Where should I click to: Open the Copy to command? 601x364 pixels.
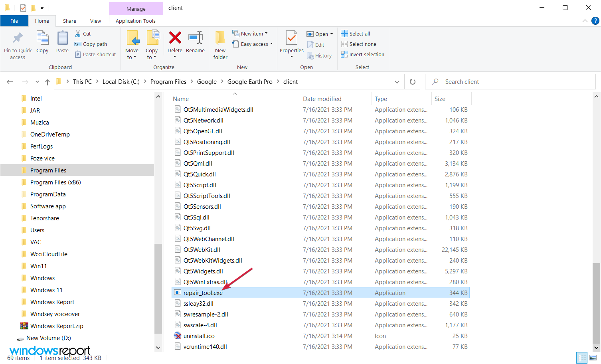click(x=152, y=45)
